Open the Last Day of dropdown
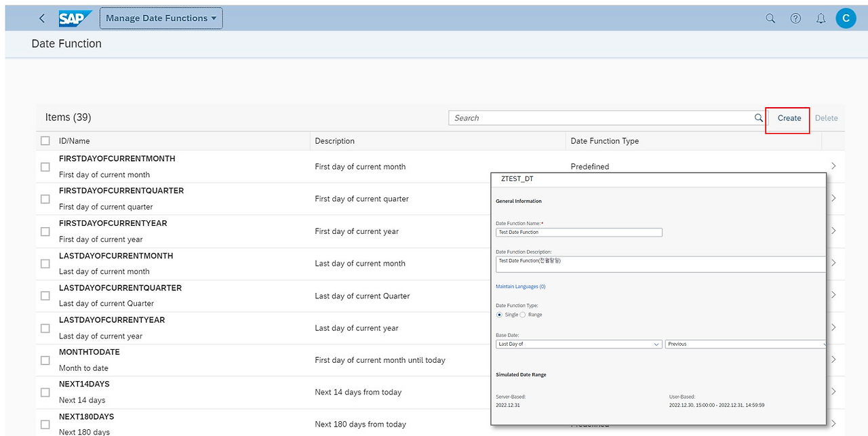 578,344
